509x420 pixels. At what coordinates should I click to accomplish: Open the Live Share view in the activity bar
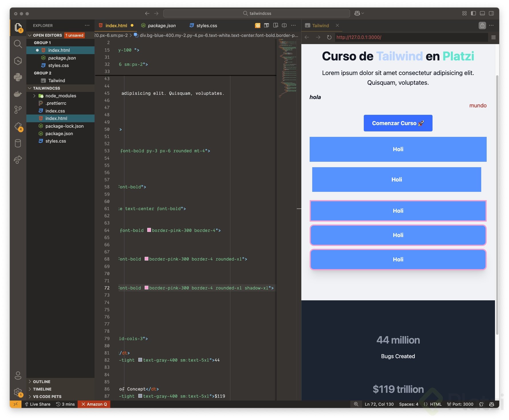[18, 159]
